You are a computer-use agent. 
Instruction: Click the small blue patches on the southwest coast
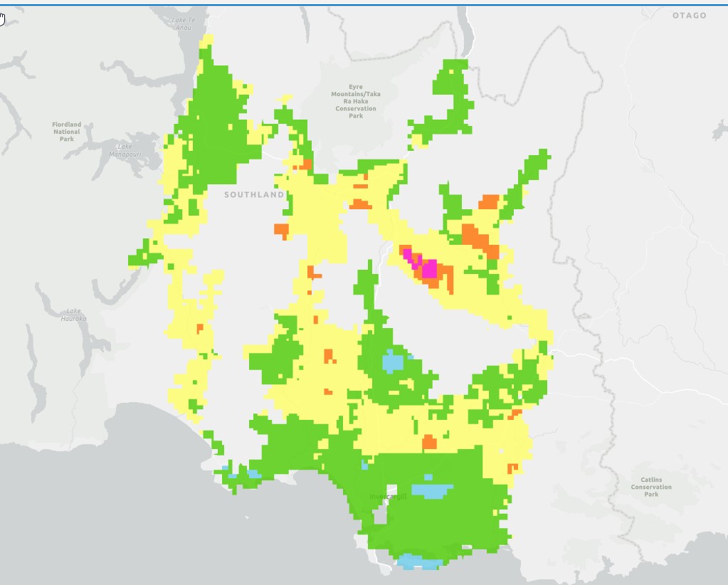point(242,473)
